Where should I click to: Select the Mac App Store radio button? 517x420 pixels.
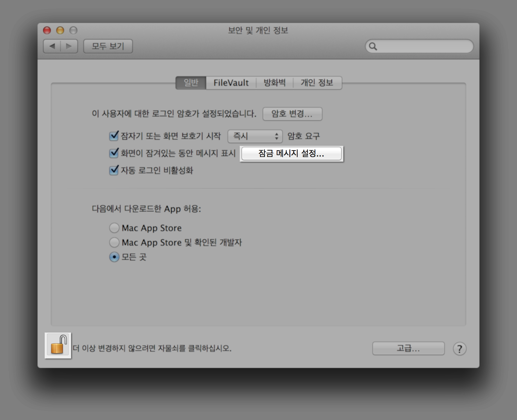click(114, 228)
